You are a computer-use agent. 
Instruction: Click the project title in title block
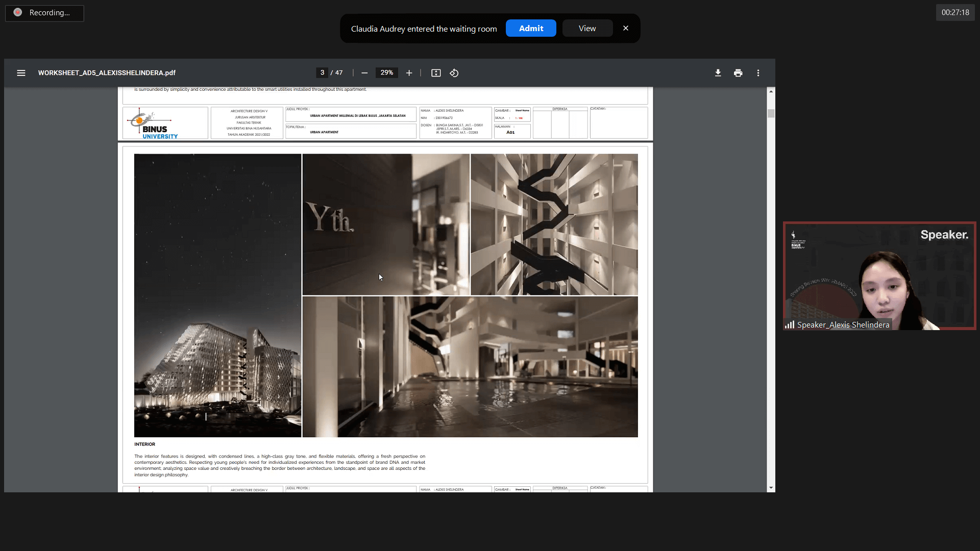[357, 116]
